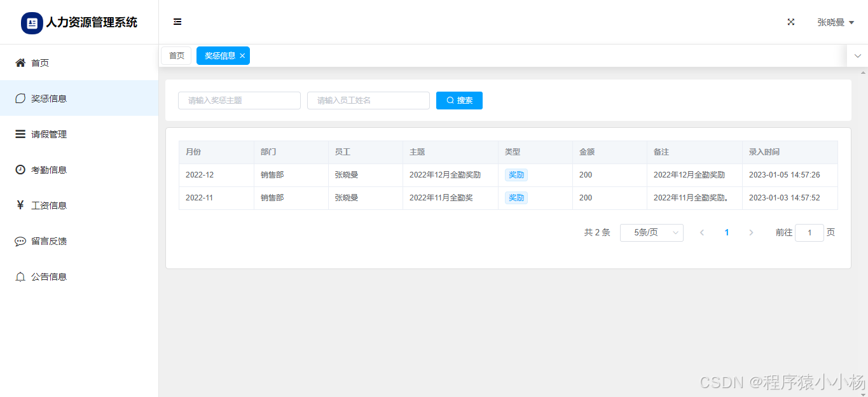This screenshot has width=868, height=397.
Task: Focus the 请输入奖惩主题 input field
Action: (239, 101)
